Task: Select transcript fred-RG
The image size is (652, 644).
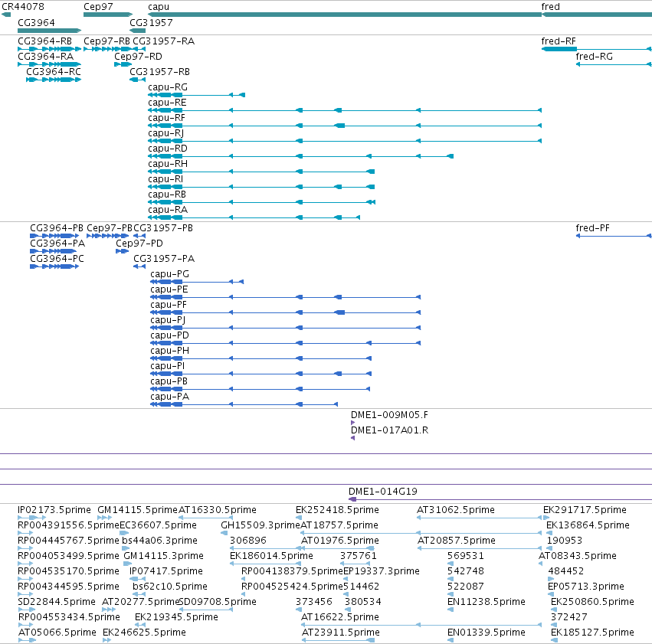Action: [x=614, y=64]
